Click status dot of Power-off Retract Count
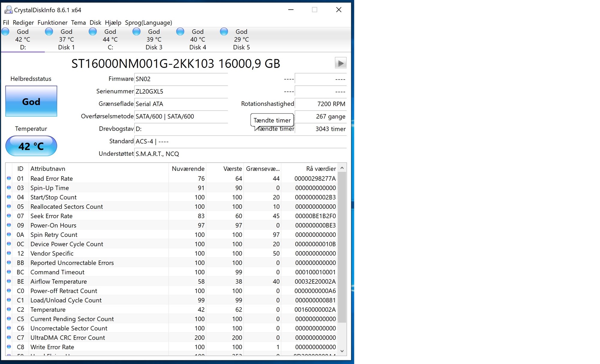This screenshot has width=600, height=364. (x=9, y=291)
